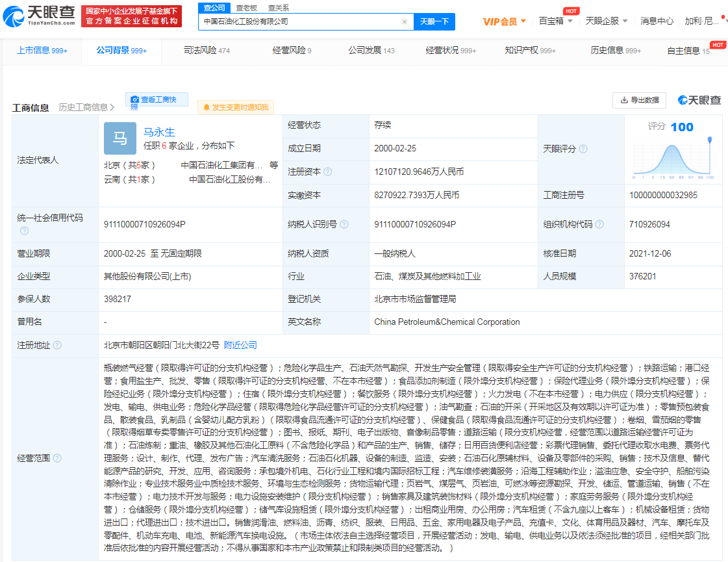The image size is (728, 562).
Task: Click the 8270922.7393万人民币 value
Action: (416, 195)
